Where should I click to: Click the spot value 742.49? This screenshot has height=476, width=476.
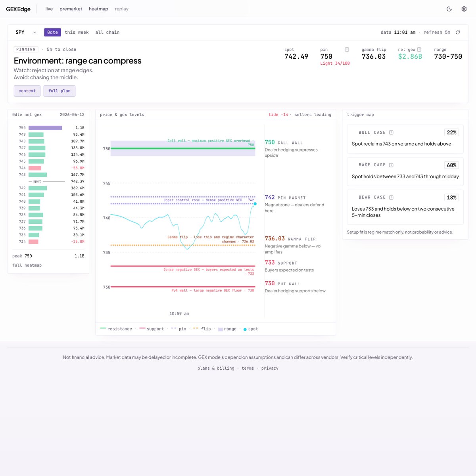[x=296, y=56]
